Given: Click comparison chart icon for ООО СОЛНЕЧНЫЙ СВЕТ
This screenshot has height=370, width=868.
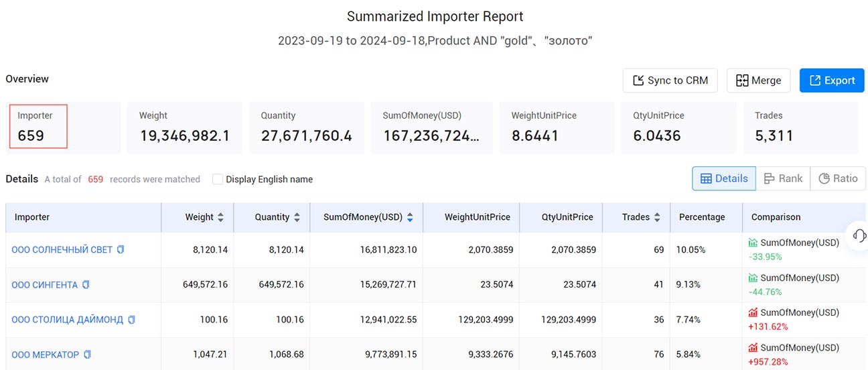Looking at the screenshot, I should 753,243.
